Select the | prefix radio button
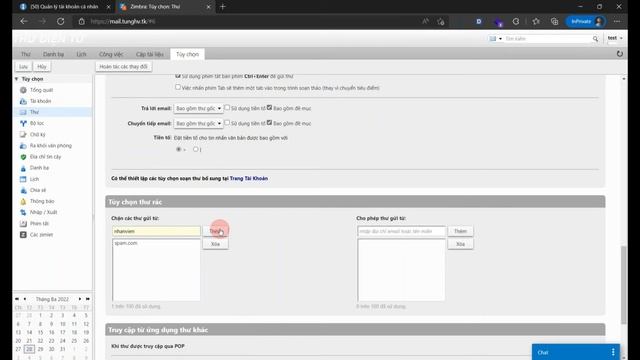This screenshot has width=640, height=360. point(196,149)
